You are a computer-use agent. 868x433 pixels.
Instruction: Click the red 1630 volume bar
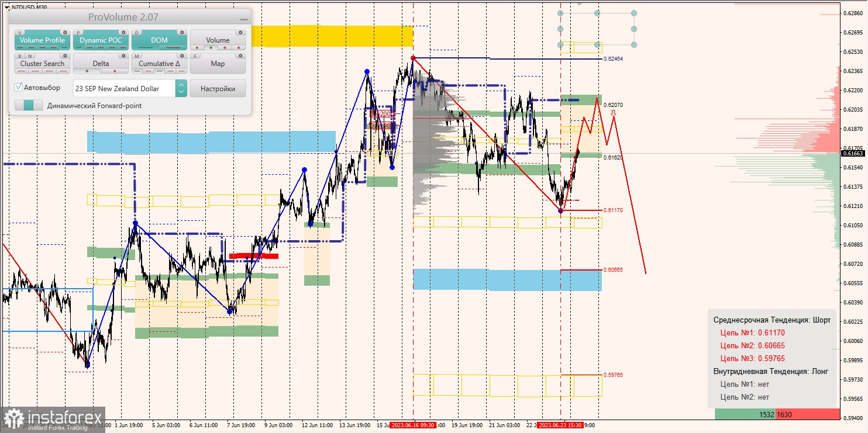tap(807, 414)
